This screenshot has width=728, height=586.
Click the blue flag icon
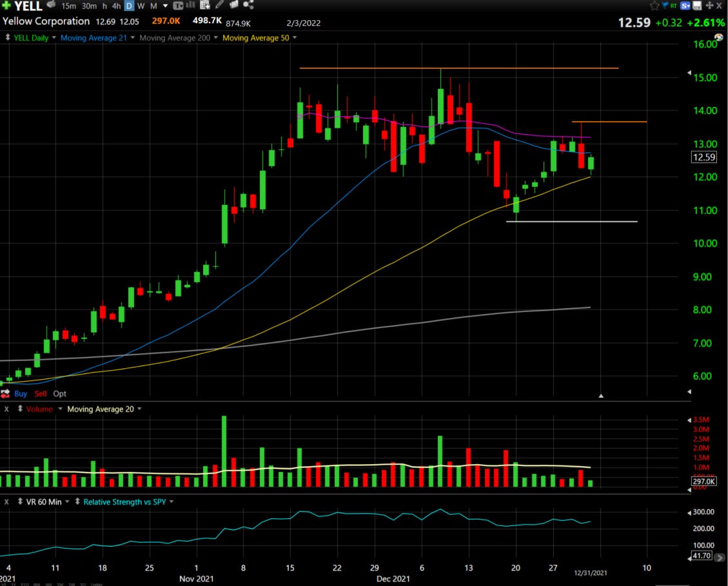[x=665, y=6]
